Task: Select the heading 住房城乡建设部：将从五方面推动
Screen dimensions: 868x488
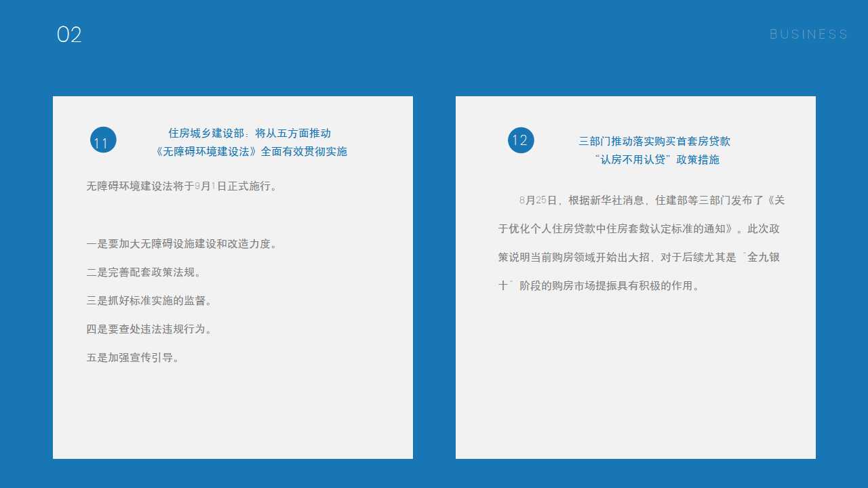Action: click(x=250, y=134)
